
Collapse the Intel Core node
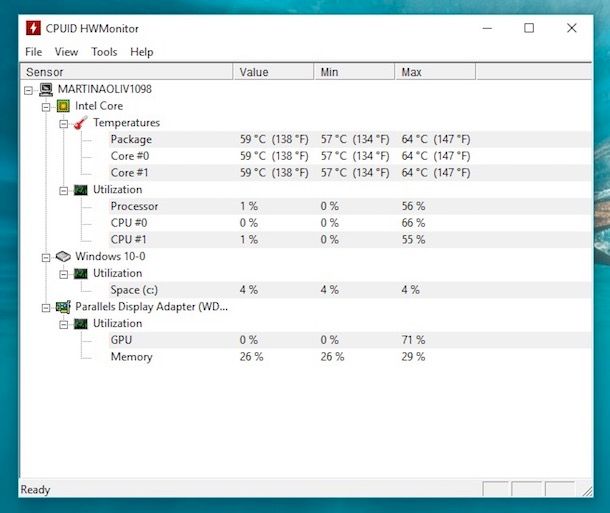click(x=46, y=107)
